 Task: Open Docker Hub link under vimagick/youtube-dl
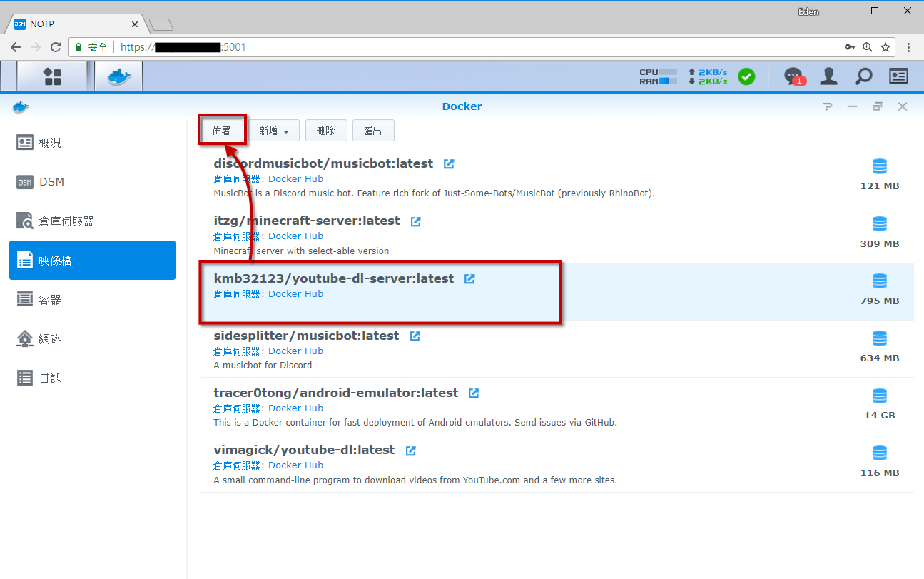click(295, 465)
